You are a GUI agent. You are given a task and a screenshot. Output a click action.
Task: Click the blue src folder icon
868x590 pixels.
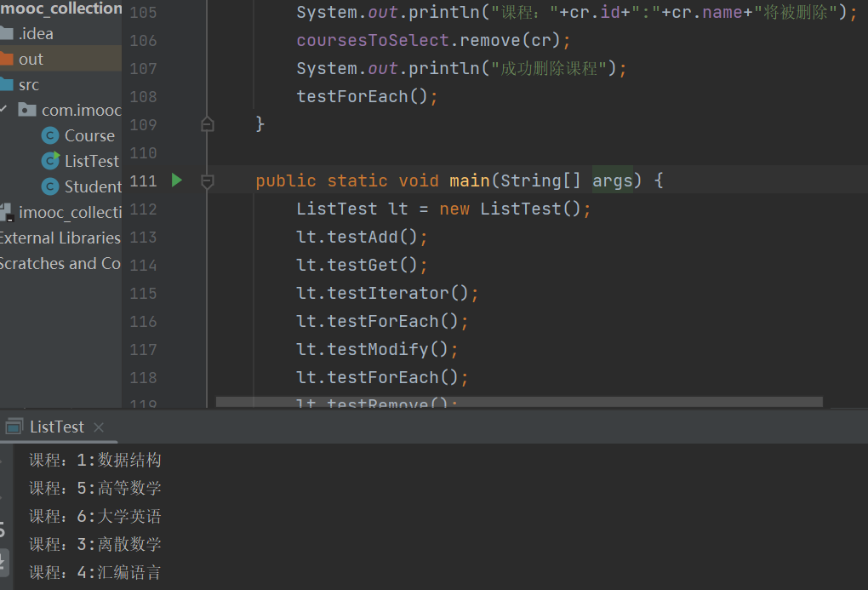tap(6, 85)
